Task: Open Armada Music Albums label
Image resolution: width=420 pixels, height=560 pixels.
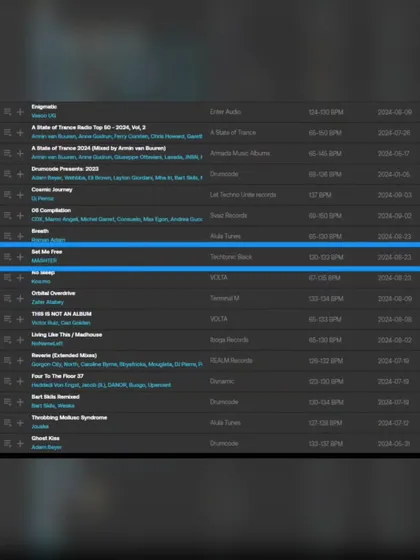Action: point(240,153)
